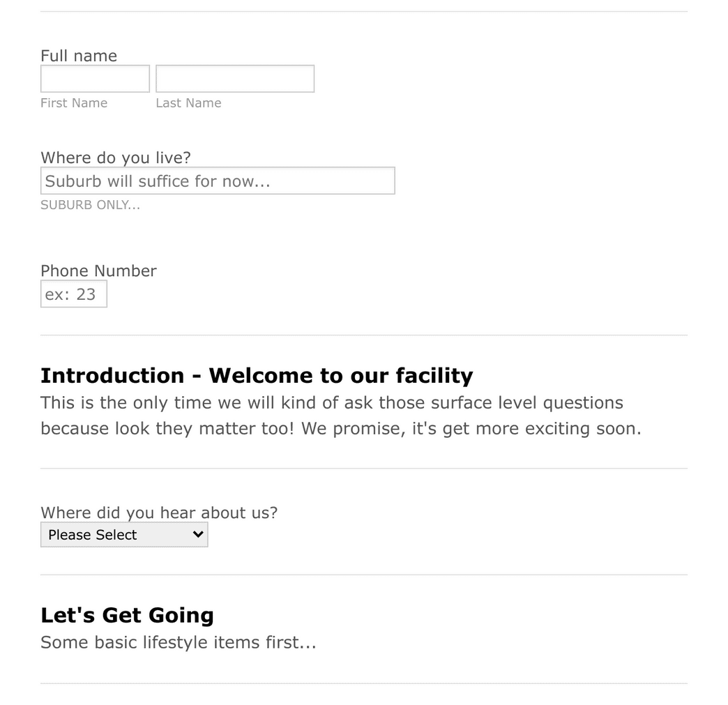The image size is (728, 705).
Task: Click the SUBURB ONLY helper text
Action: (90, 204)
